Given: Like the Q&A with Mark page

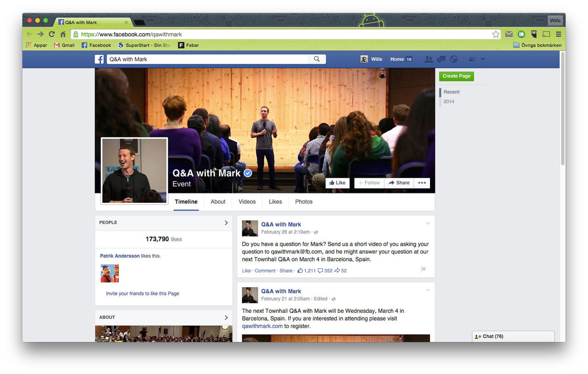Looking at the screenshot, I should pos(338,183).
